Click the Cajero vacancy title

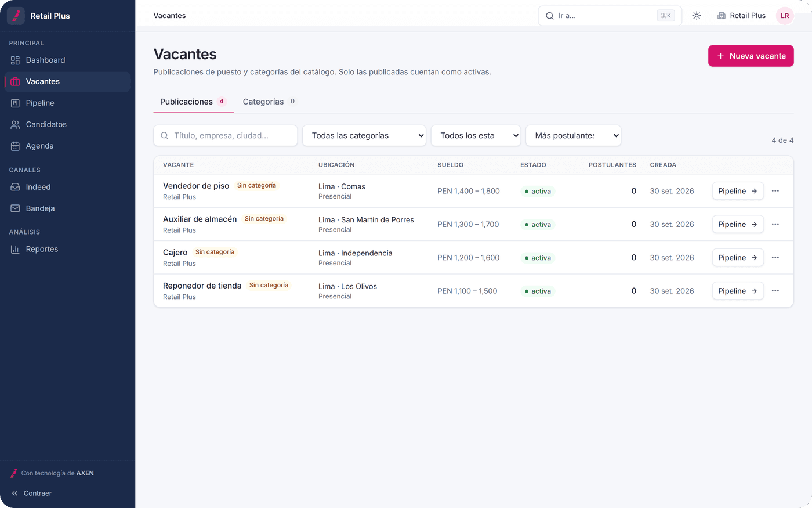175,253
